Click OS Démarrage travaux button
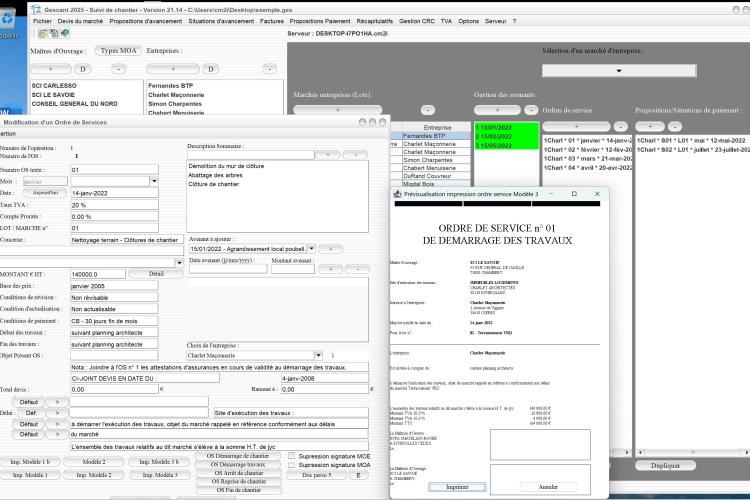 point(238,465)
